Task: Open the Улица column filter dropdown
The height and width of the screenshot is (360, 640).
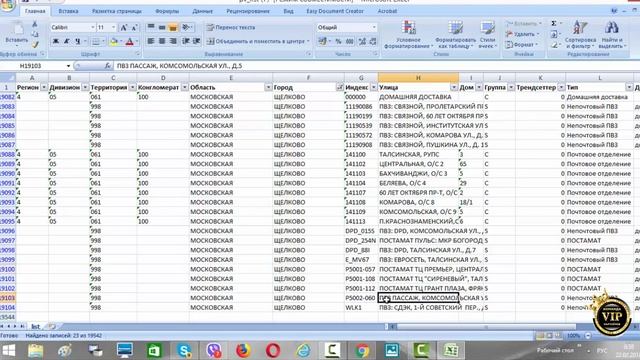Action: pos(454,87)
